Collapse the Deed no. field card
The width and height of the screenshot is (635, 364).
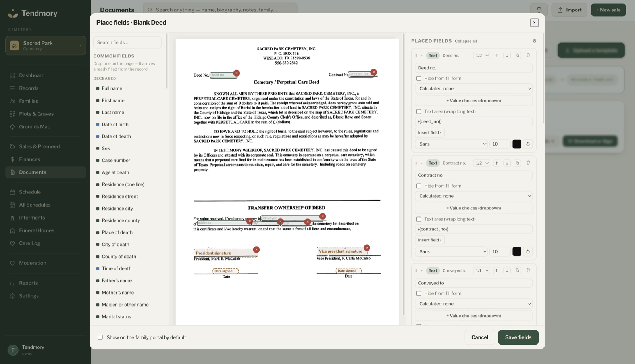click(x=422, y=56)
